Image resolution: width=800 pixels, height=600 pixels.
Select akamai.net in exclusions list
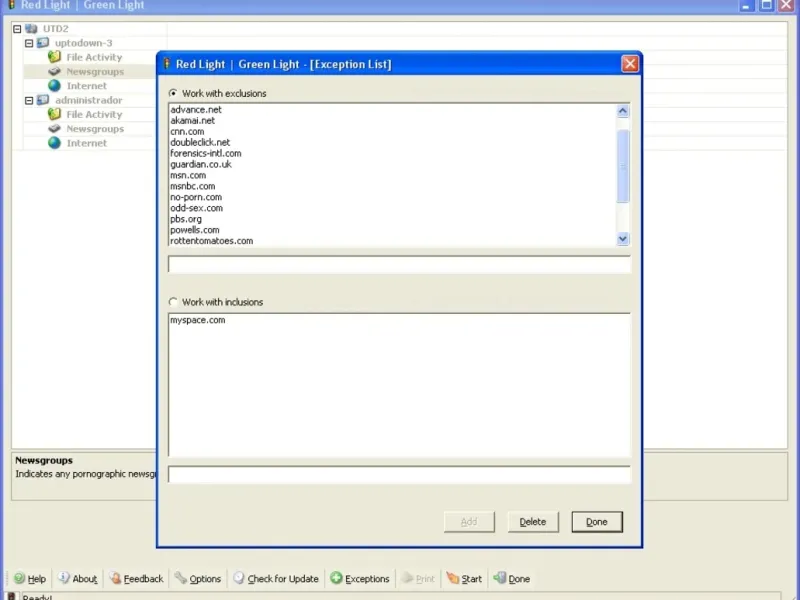[x=192, y=120]
